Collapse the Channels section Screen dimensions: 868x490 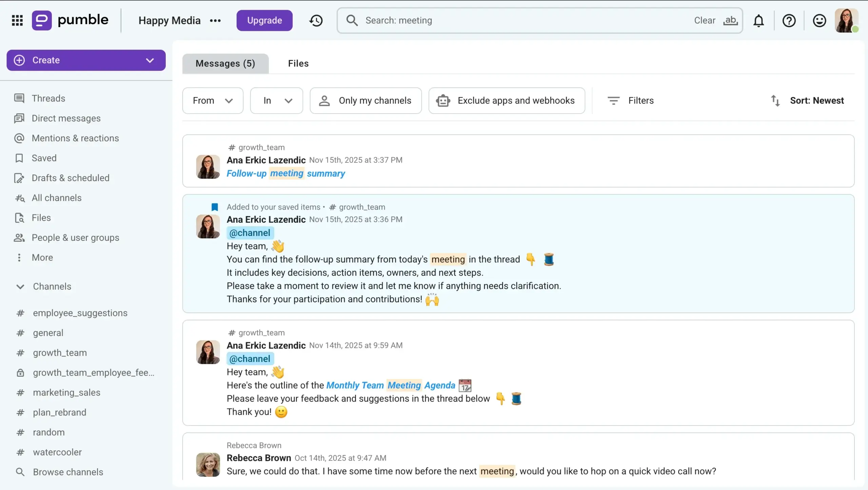[20, 287]
